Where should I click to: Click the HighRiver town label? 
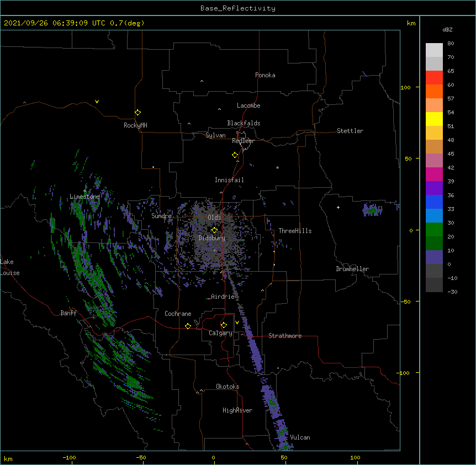pyautogui.click(x=237, y=410)
